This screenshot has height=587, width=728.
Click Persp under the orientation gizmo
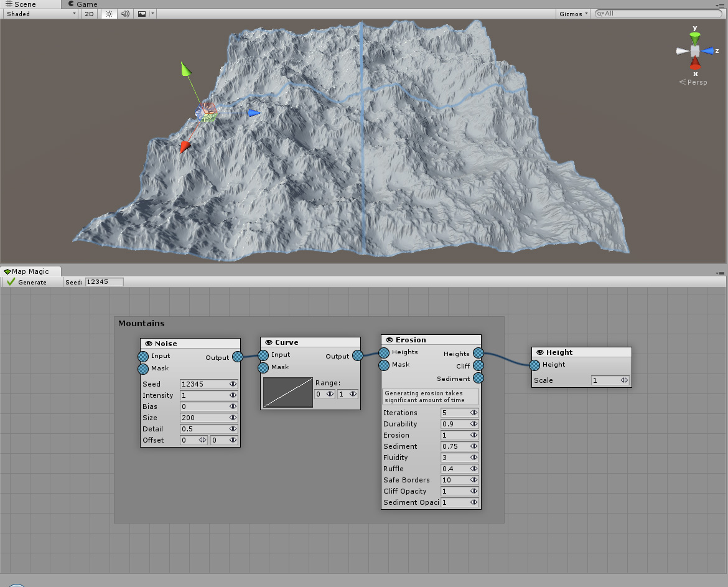[696, 82]
